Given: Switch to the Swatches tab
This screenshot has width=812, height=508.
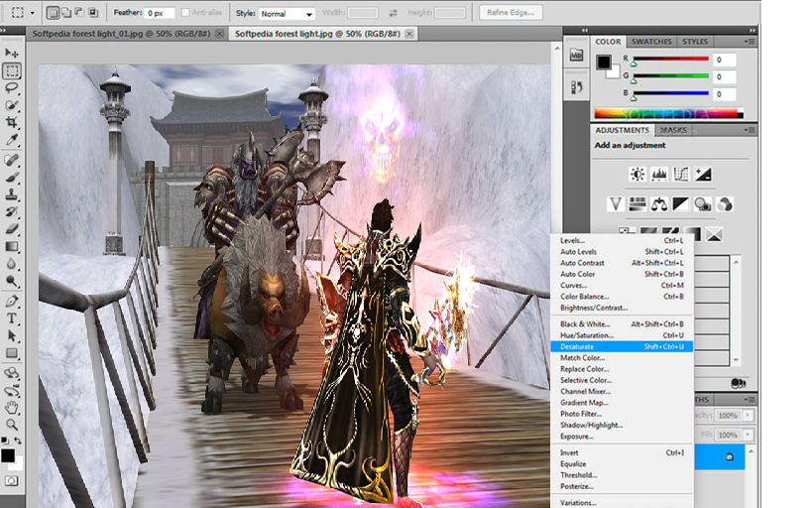Looking at the screenshot, I should coord(651,42).
